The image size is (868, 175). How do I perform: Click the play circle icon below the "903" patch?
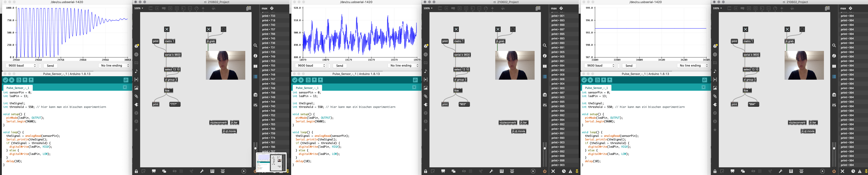coord(533,171)
